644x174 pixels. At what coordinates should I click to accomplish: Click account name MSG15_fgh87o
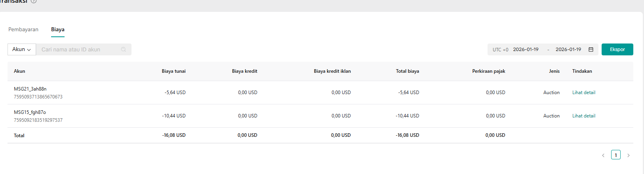(30, 112)
